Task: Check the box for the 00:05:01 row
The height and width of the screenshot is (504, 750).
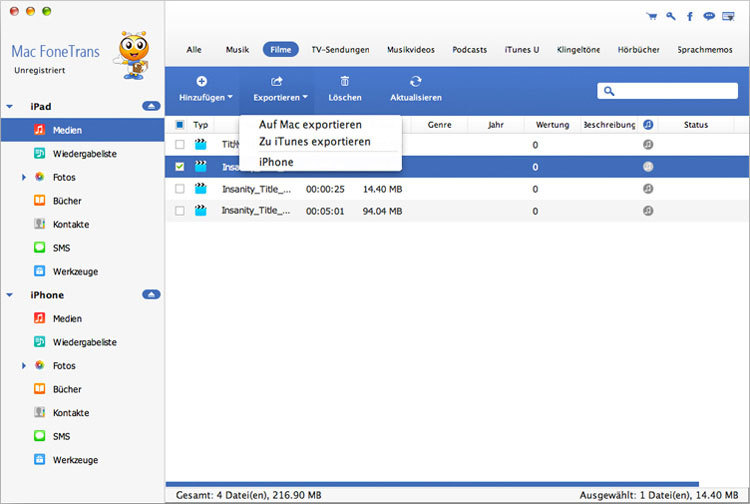Action: 179,210
